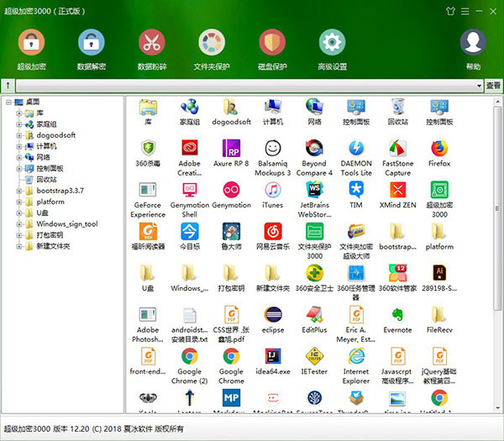This screenshot has width=504, height=441.
Task: Click the skin shirt icon in title bar
Action: tap(452, 10)
